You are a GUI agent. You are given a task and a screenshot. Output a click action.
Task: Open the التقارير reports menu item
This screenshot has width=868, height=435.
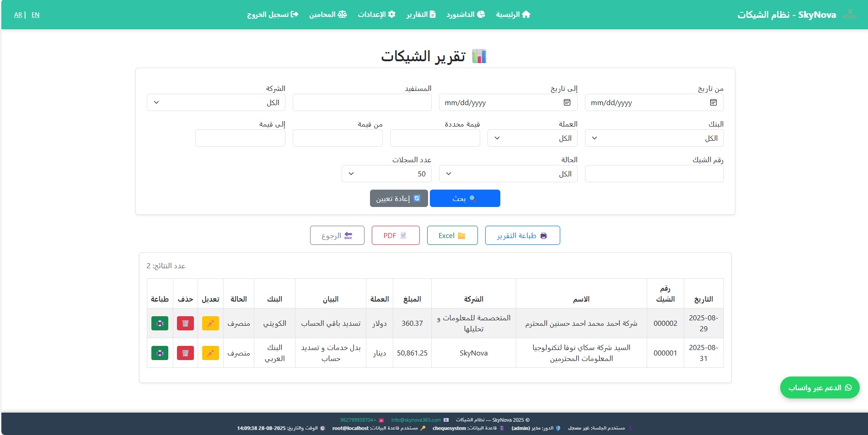tap(421, 15)
